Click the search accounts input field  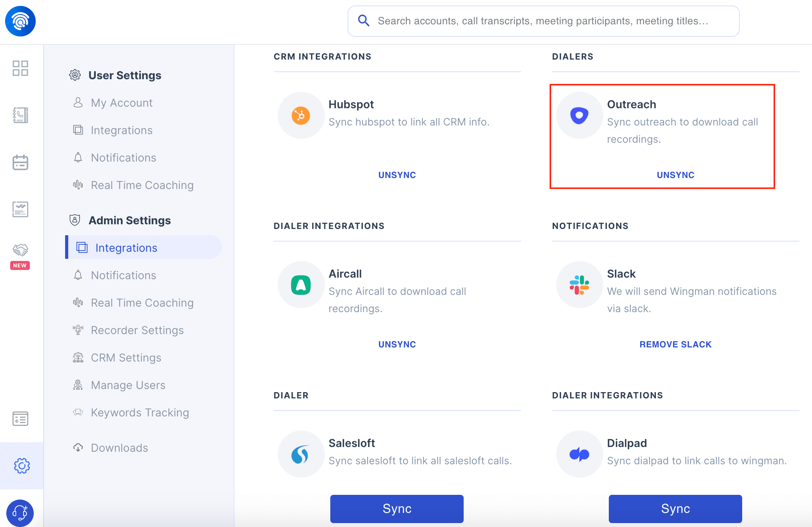tap(543, 21)
